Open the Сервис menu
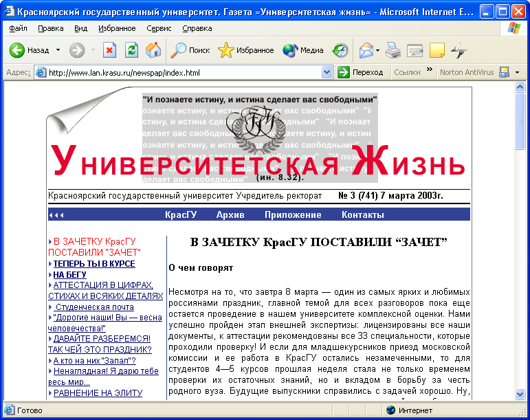Image resolution: width=530 pixels, height=420 pixels. (x=159, y=28)
